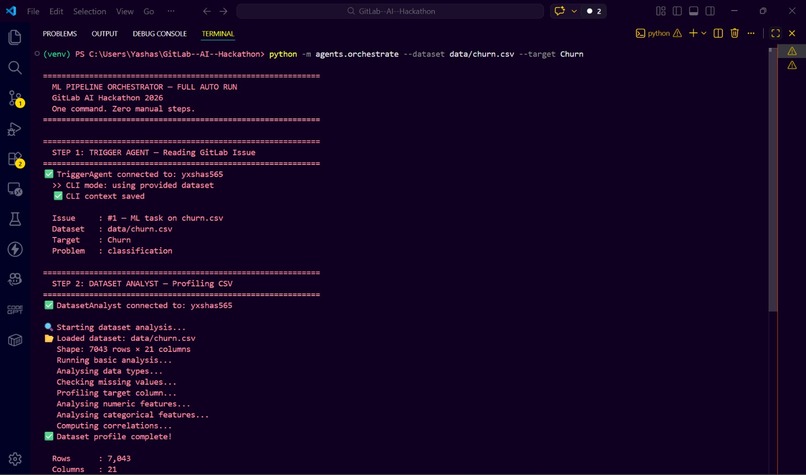The width and height of the screenshot is (806, 475).
Task: Select the python terminal profile label
Action: [x=658, y=33]
